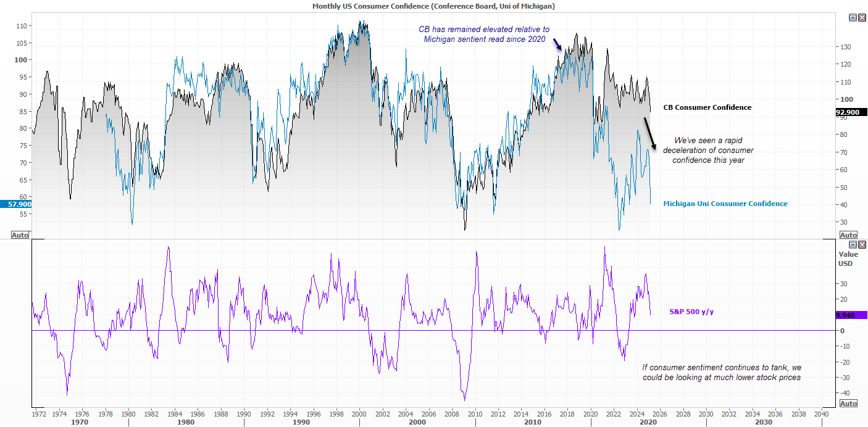
Task: Select the 'much lower stock prices' annotation
Action: click(x=721, y=372)
